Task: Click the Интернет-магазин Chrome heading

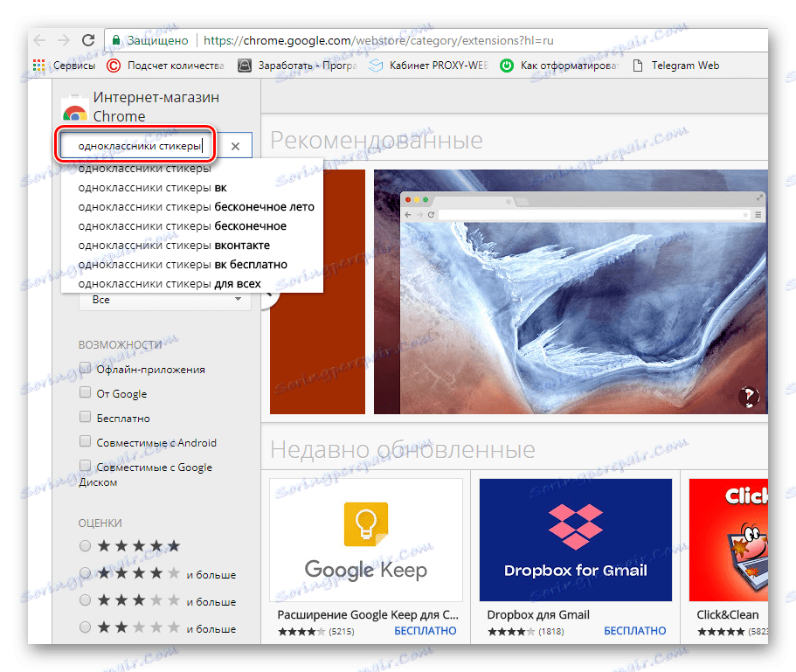Action: [156, 107]
